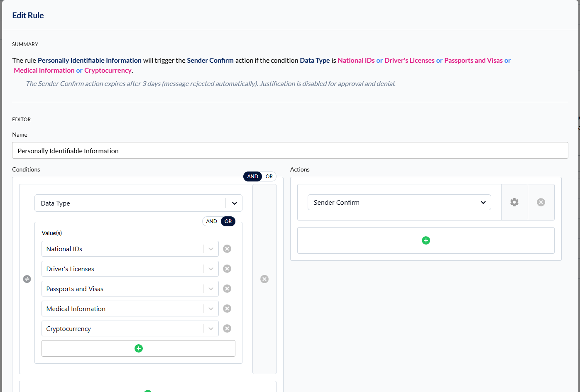Image resolution: width=580 pixels, height=392 pixels.
Task: Add a new action with plus button
Action: tap(426, 240)
